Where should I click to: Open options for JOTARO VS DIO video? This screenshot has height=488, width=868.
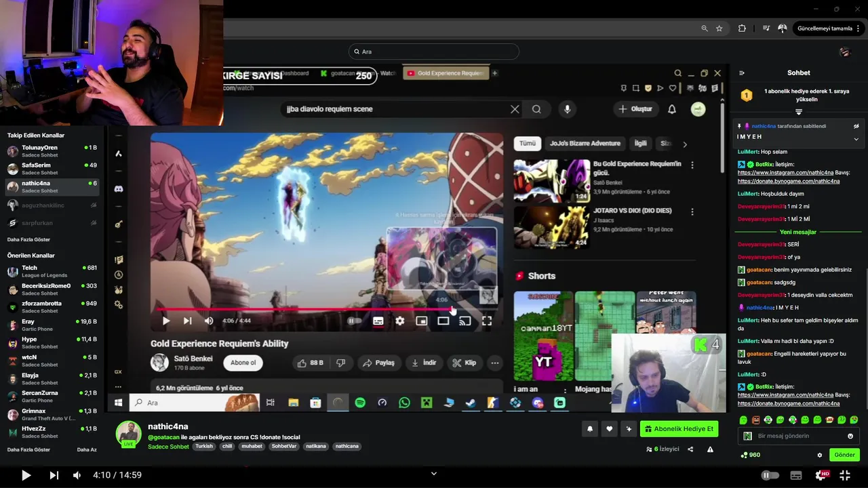click(x=692, y=212)
